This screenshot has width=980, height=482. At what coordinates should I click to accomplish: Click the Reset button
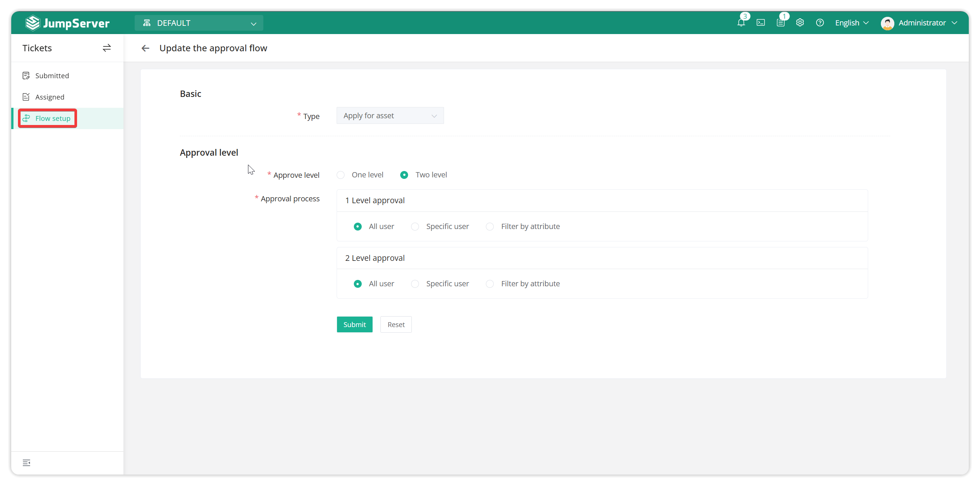click(396, 324)
